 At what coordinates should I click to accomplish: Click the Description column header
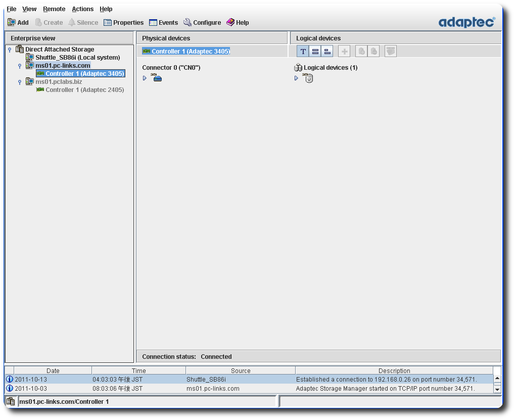(x=394, y=371)
